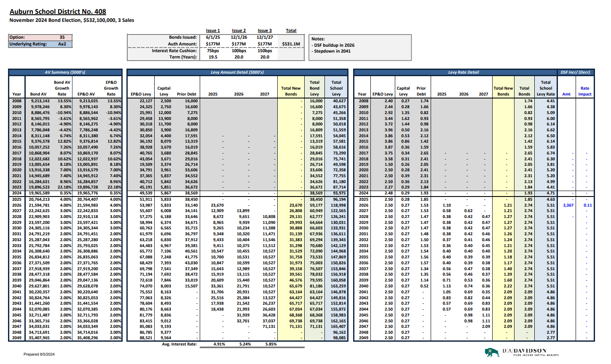Screen dimensions: 611x364
Task: Click the '75bps' cushion value
Action: click(x=213, y=50)
